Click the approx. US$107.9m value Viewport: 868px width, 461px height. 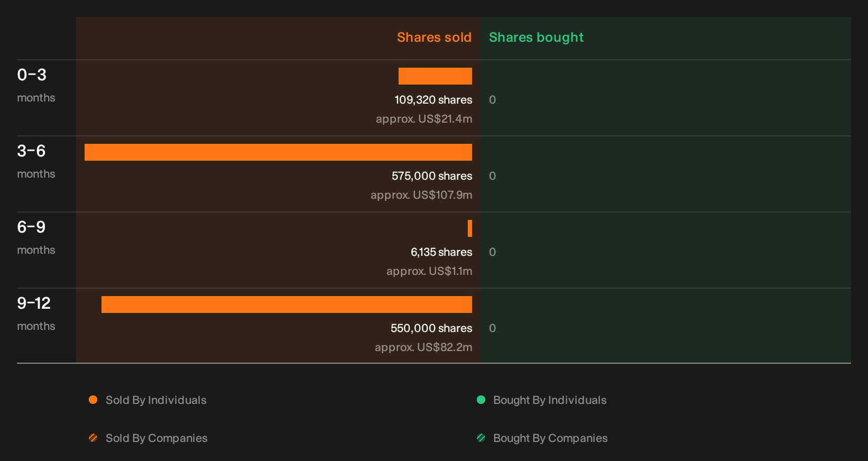[421, 195]
